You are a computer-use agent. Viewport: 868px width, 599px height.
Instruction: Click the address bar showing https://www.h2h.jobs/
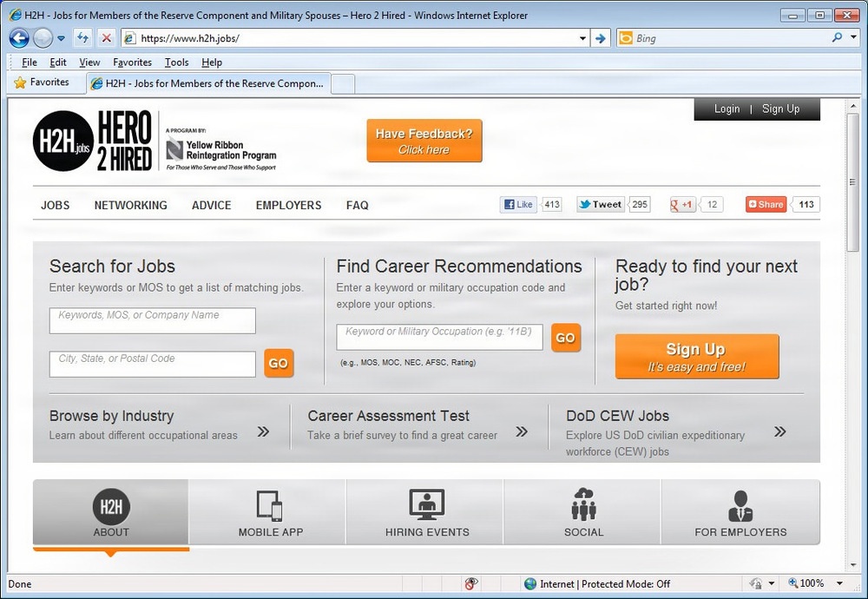pos(354,38)
